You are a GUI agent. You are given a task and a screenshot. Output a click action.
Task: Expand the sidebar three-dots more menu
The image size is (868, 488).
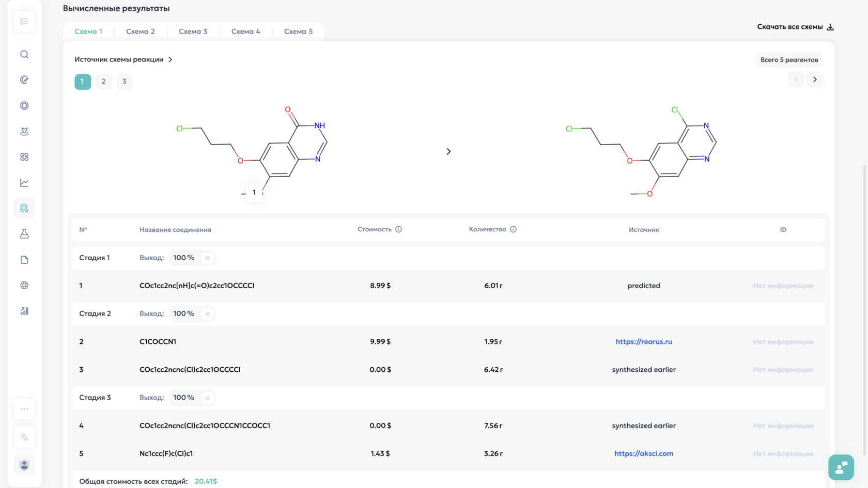point(24,409)
